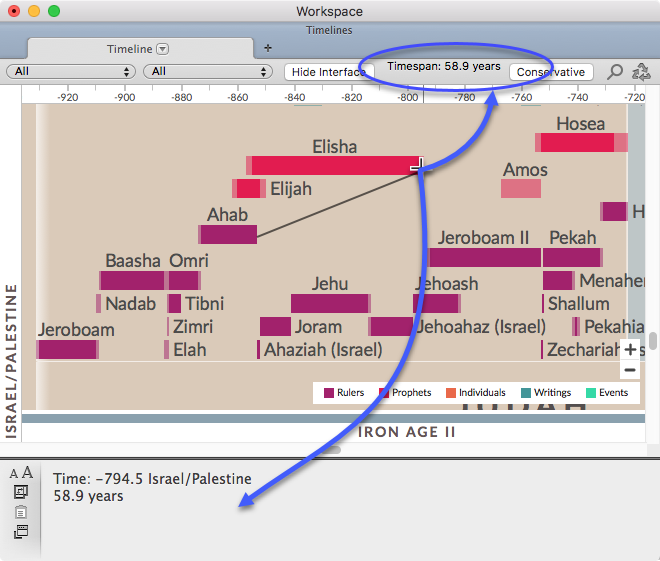Toggle the Conservative dating button

click(550, 72)
